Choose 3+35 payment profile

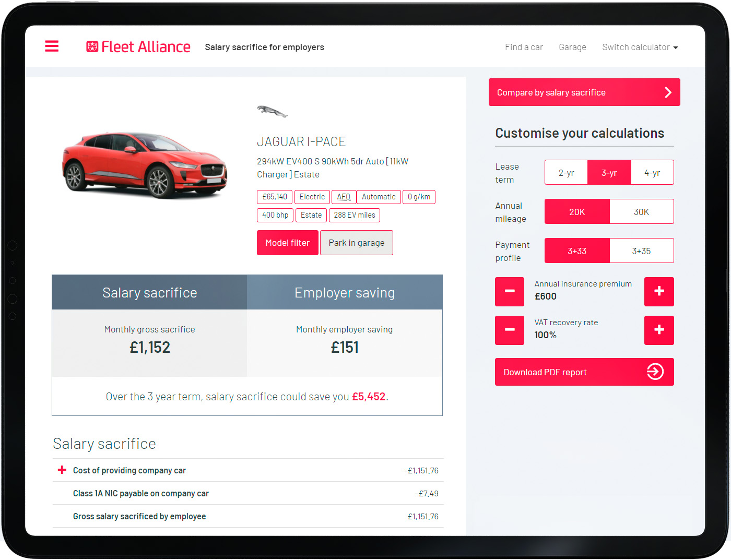pos(642,251)
